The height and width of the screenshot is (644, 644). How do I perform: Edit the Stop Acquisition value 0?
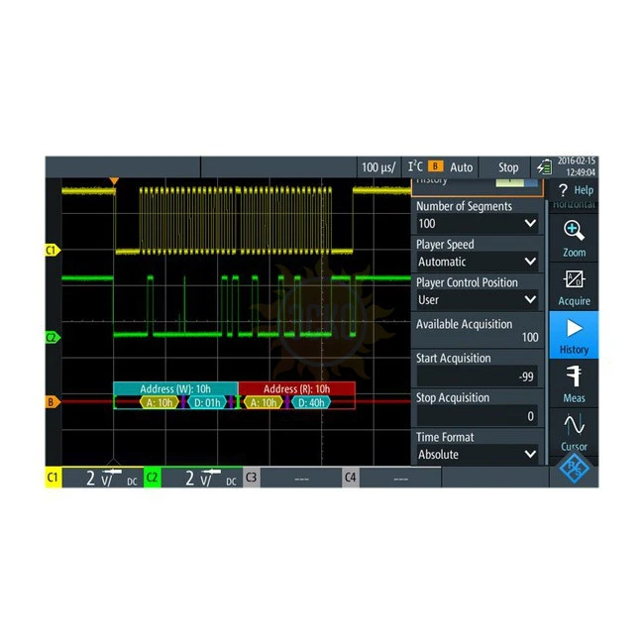[478, 416]
